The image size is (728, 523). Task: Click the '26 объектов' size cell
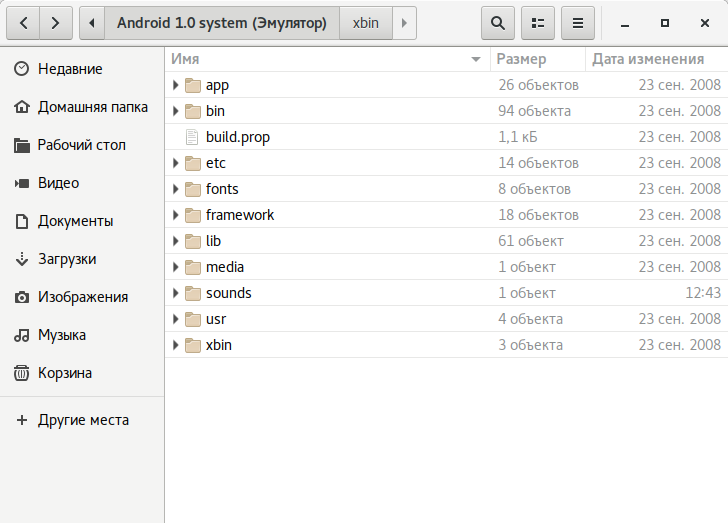(539, 85)
